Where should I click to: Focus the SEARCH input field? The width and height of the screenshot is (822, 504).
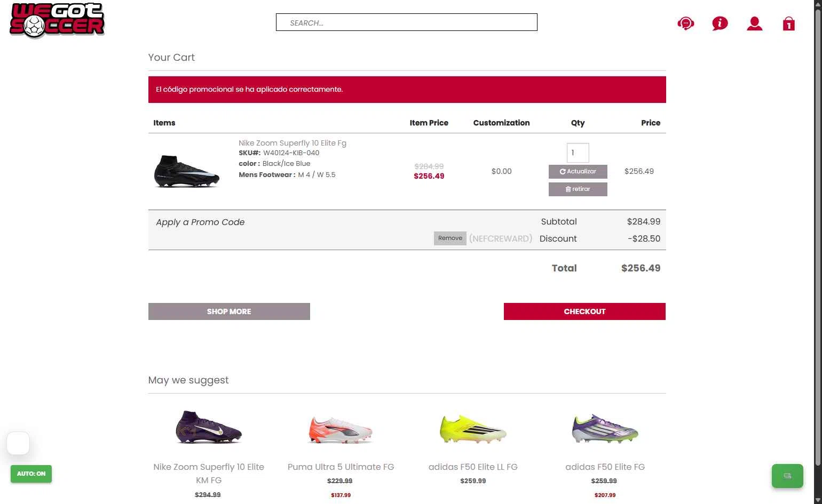pos(406,22)
